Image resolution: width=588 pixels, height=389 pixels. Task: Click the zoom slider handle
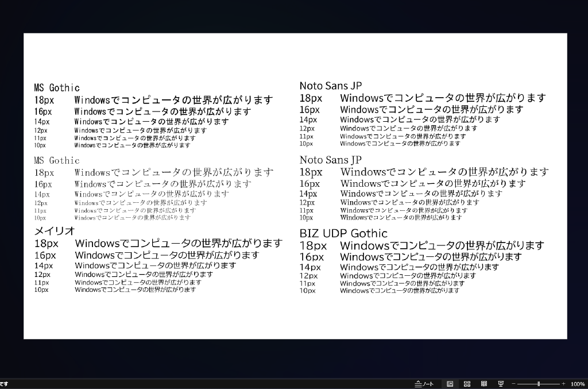[539, 384]
